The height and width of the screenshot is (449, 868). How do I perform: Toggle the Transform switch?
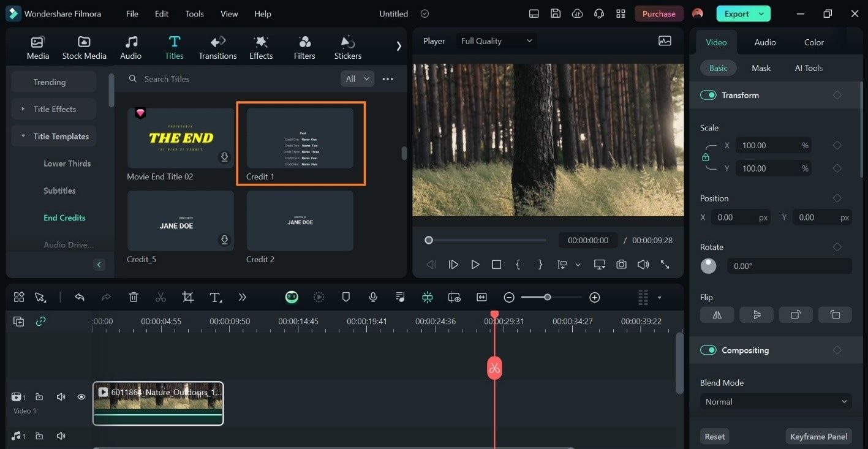coord(708,95)
